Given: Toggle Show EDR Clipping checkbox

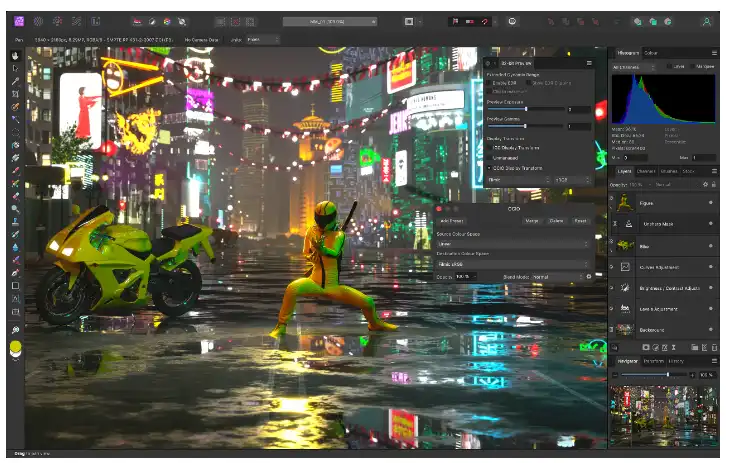Looking at the screenshot, I should coord(529,83).
